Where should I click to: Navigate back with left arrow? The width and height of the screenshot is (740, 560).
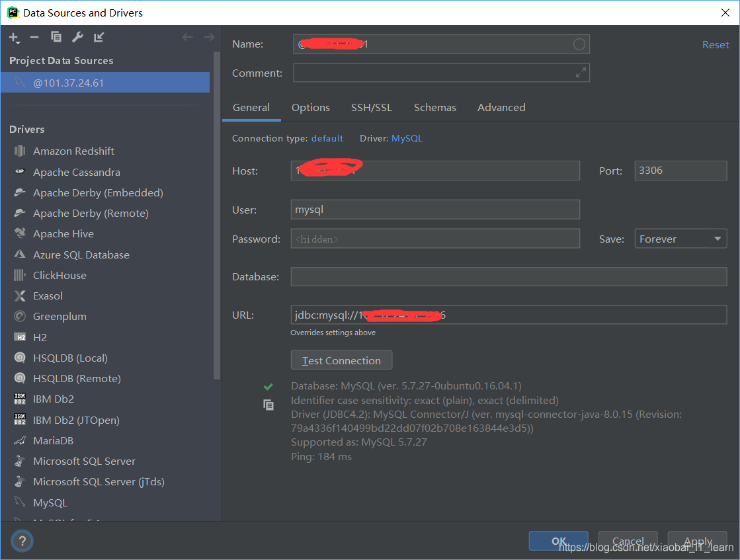coord(187,37)
